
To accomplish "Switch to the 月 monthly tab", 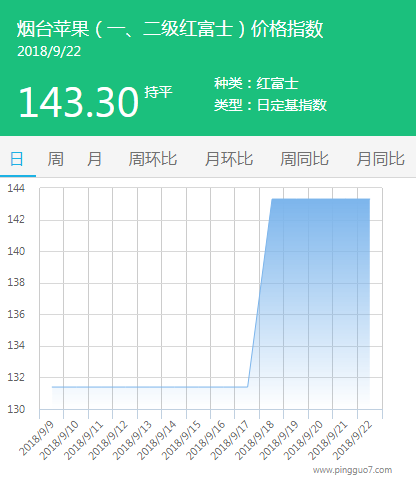I will point(94,159).
